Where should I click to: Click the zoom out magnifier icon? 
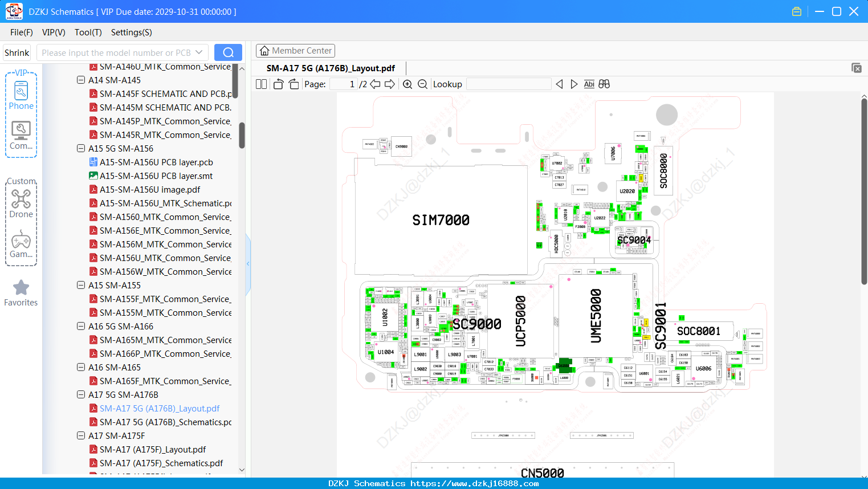point(422,84)
